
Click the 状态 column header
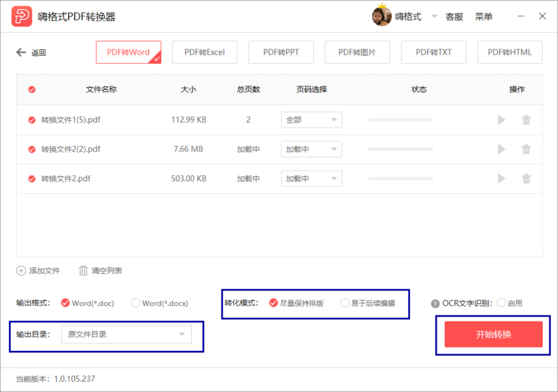point(419,89)
